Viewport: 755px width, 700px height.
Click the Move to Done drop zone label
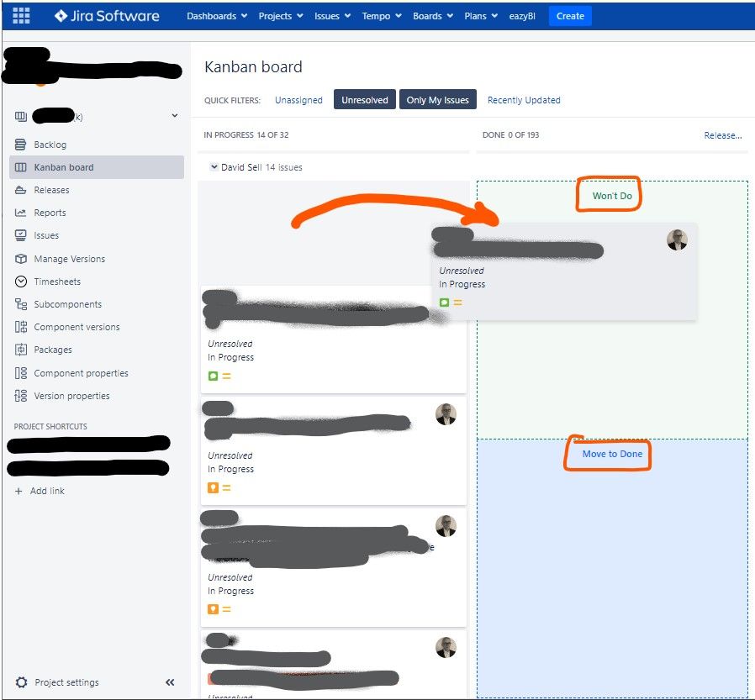(612, 454)
